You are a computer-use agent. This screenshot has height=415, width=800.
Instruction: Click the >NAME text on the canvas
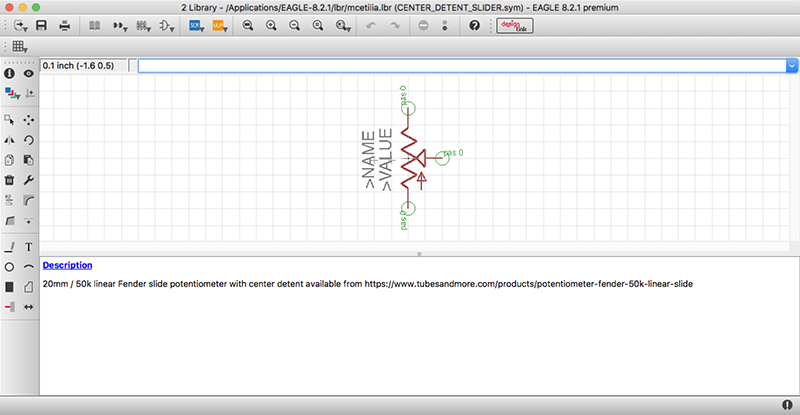pos(368,160)
